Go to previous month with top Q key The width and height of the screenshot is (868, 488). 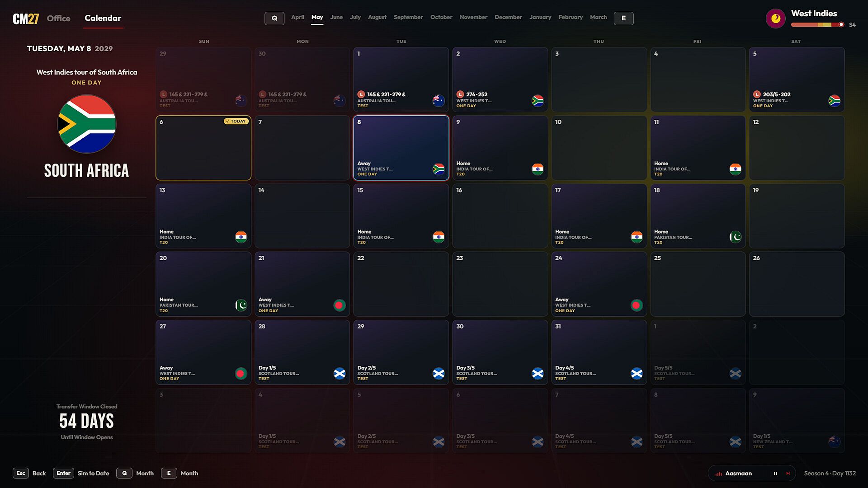click(x=274, y=18)
